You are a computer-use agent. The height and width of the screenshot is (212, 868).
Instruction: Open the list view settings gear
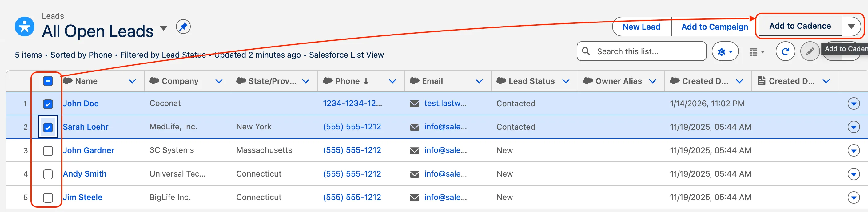coord(724,52)
